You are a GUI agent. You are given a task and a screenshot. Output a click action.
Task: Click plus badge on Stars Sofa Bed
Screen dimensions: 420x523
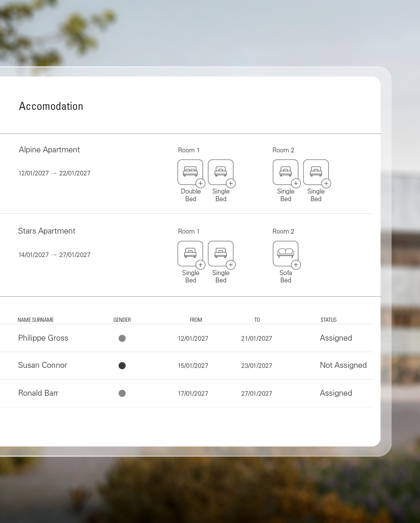[x=296, y=265]
